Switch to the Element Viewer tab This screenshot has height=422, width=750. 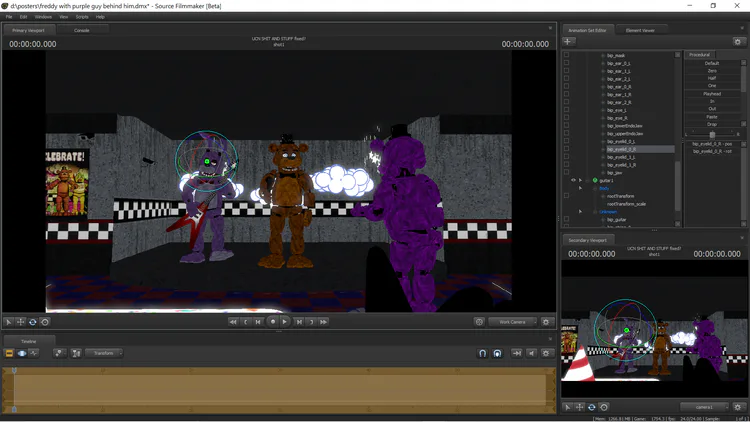[640, 30]
